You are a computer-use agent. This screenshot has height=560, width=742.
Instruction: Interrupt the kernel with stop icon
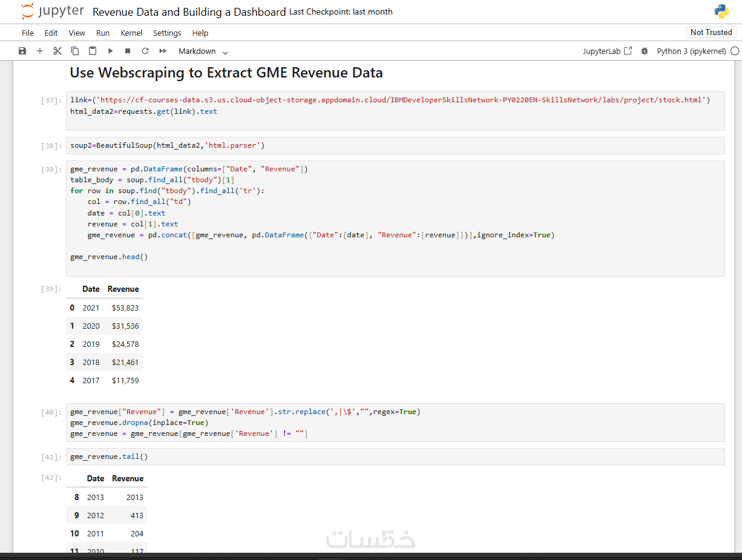coord(128,51)
